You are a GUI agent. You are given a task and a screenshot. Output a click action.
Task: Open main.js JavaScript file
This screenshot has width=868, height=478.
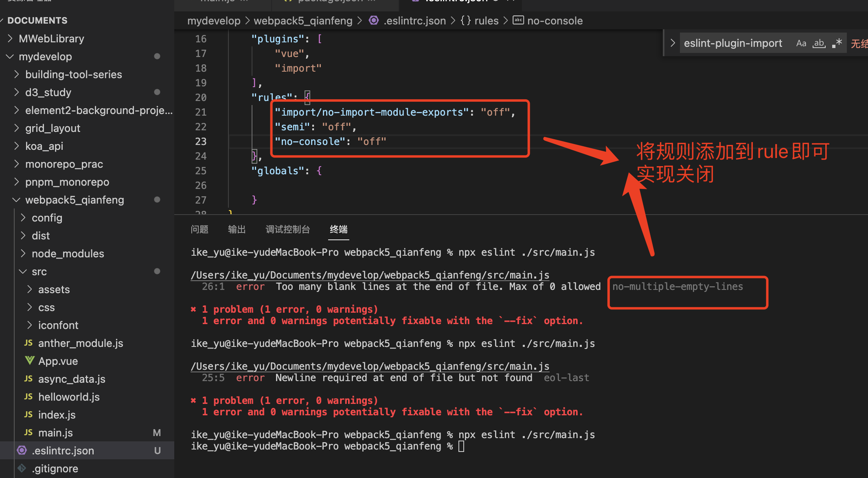pyautogui.click(x=55, y=433)
